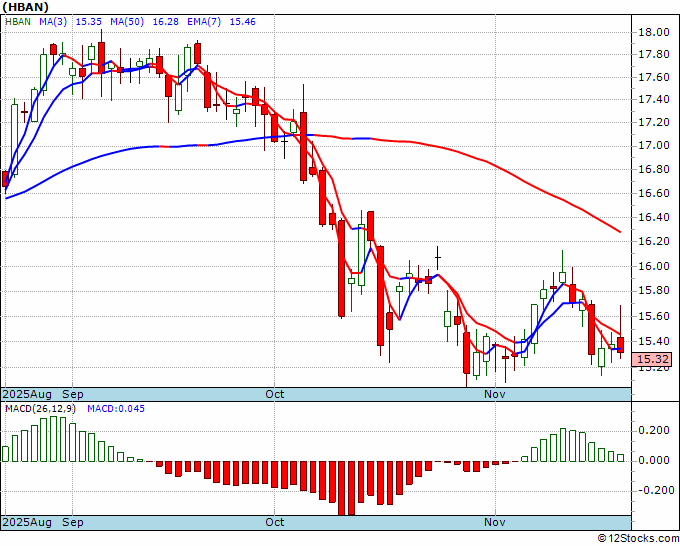Click the 0.000 MACD axis label
The width and height of the screenshot is (680, 546).
[653, 460]
